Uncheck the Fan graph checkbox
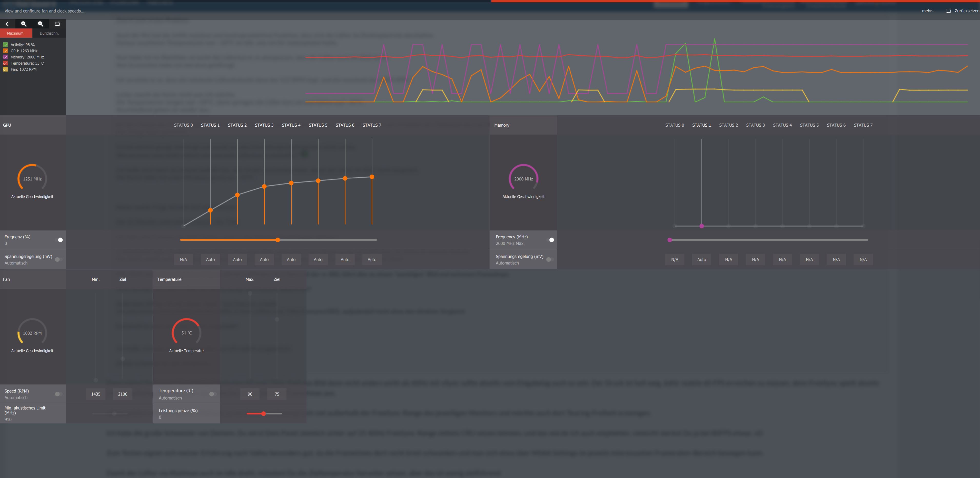Screen dimensions: 980x478 (5, 69)
